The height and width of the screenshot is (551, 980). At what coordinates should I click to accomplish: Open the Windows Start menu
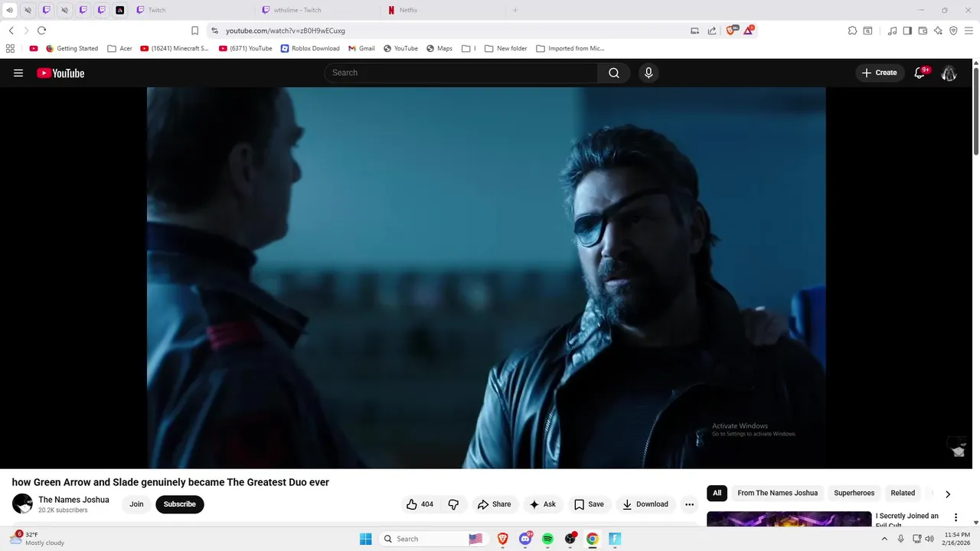tap(366, 539)
